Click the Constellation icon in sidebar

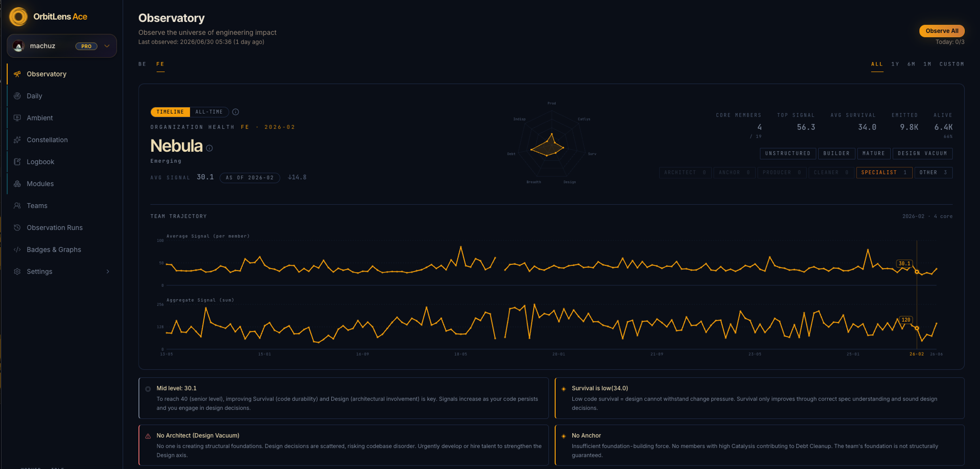click(17, 140)
